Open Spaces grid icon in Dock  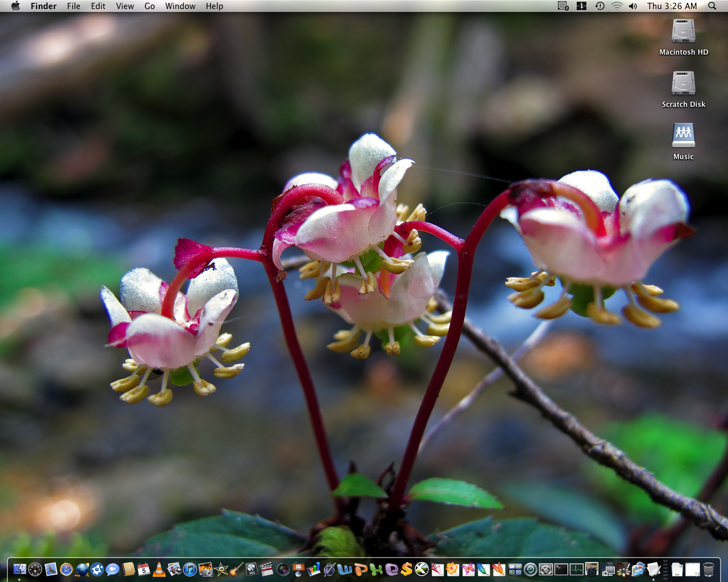coord(515,569)
